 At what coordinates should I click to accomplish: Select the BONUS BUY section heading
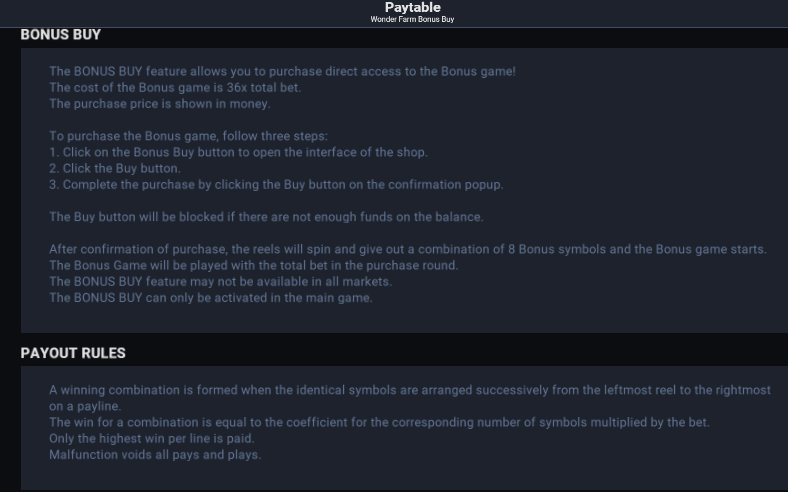coord(61,35)
